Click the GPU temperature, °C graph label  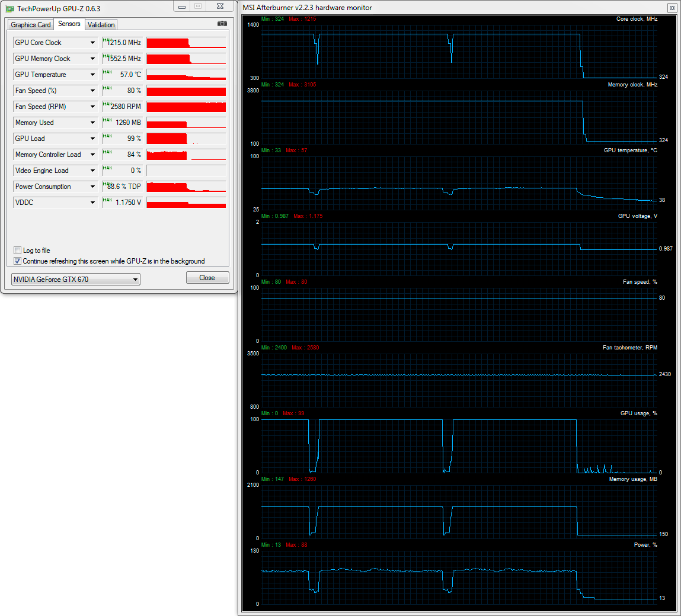point(630,150)
